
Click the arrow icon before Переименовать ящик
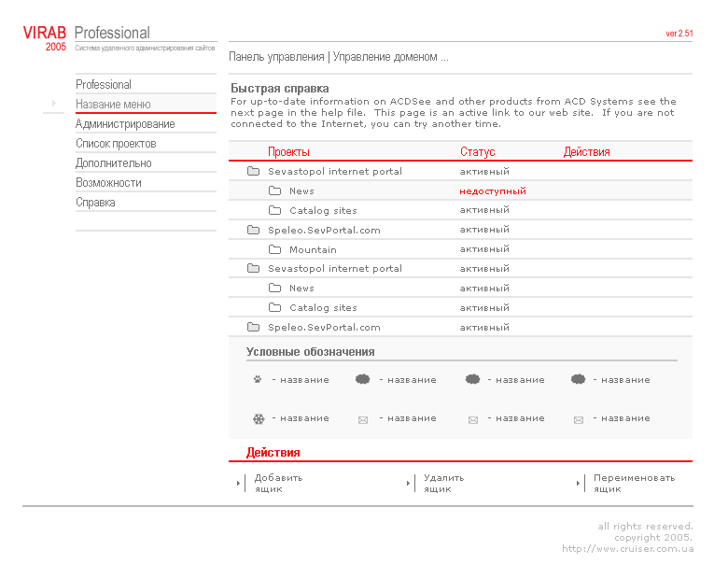(x=578, y=483)
